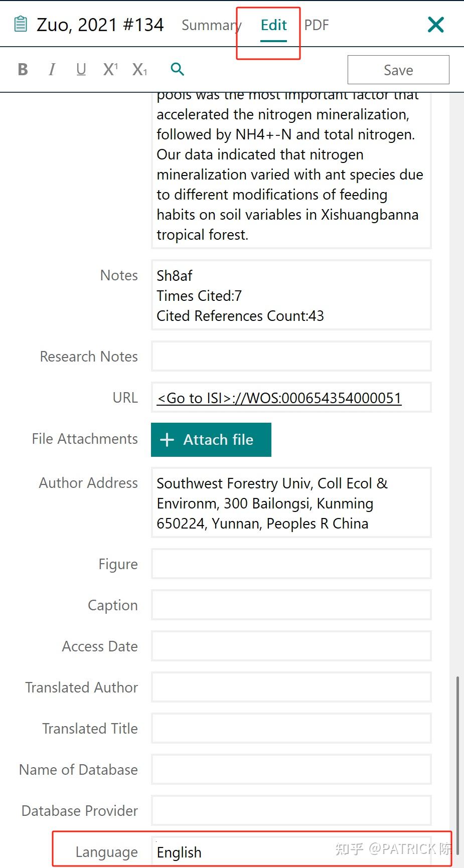Apply bold formatting

[x=23, y=69]
